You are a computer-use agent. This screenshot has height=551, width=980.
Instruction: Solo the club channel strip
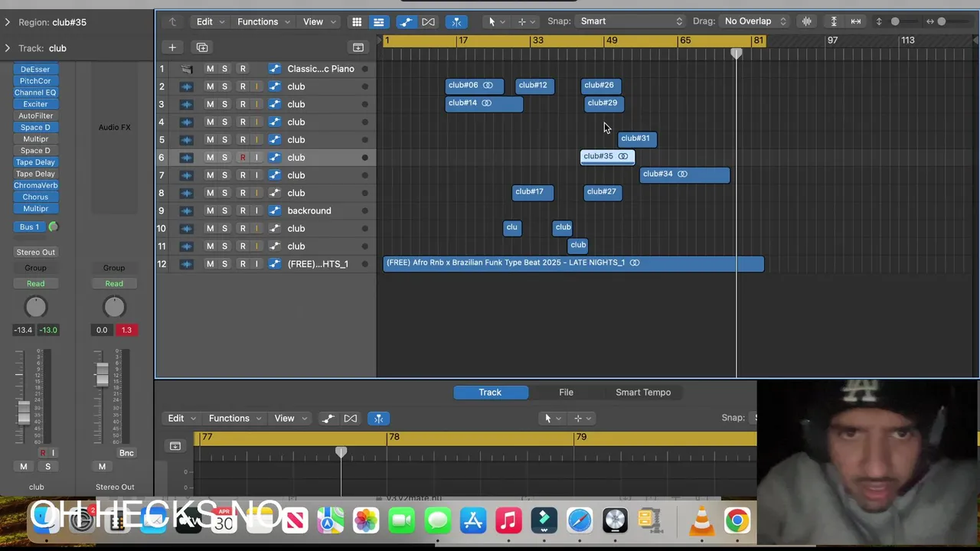[47, 467]
